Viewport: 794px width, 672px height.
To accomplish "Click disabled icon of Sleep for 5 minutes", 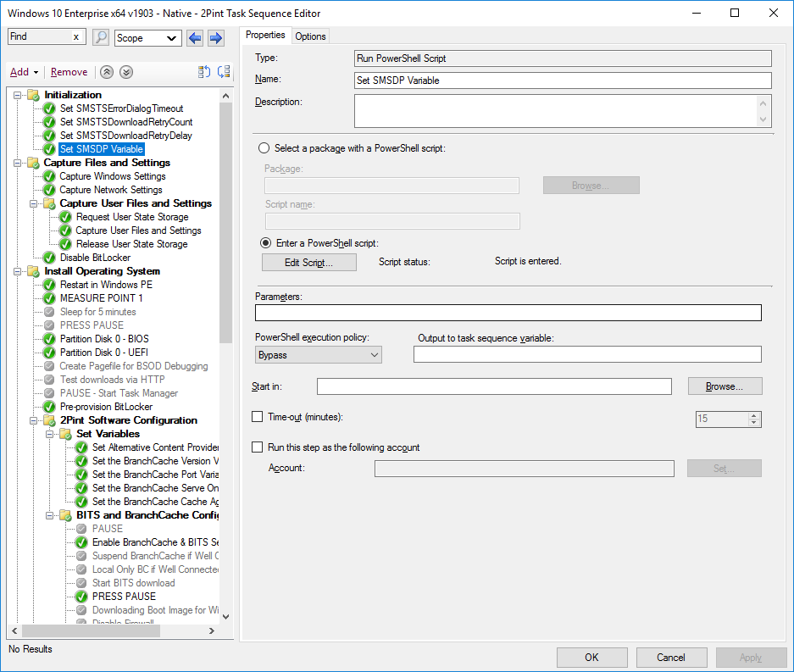I will point(49,312).
